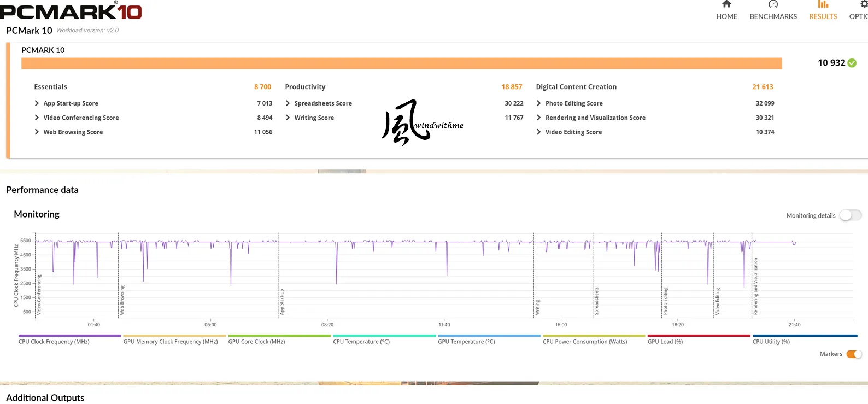Click the Rendering and Visualization timeline marker
This screenshot has width=868, height=404.
(x=755, y=286)
